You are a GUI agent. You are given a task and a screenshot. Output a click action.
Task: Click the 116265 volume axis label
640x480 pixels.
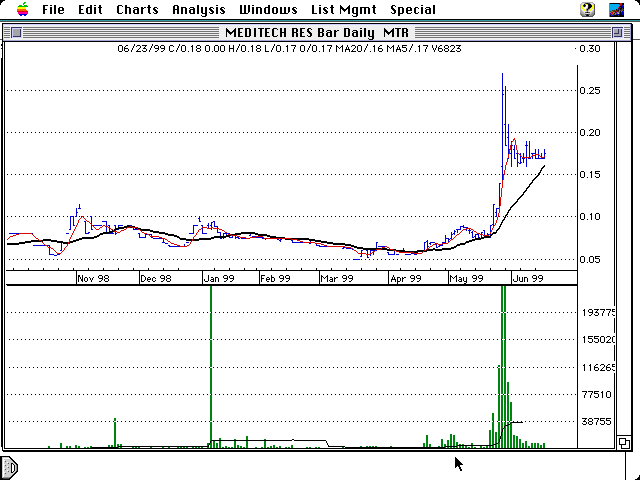tap(598, 368)
